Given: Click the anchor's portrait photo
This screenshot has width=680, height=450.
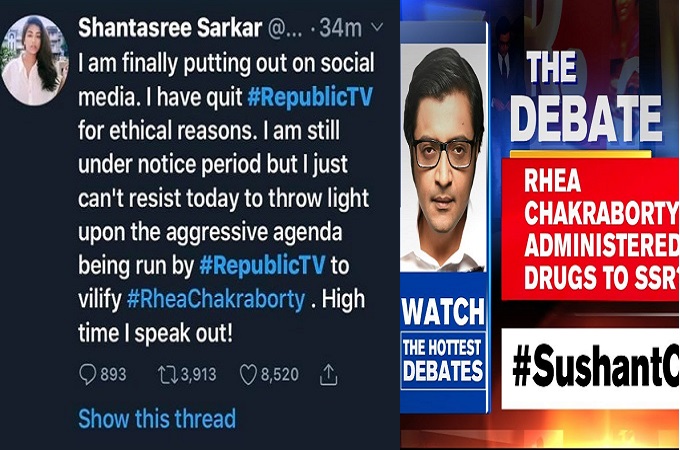Looking at the screenshot, I should pyautogui.click(x=443, y=158).
